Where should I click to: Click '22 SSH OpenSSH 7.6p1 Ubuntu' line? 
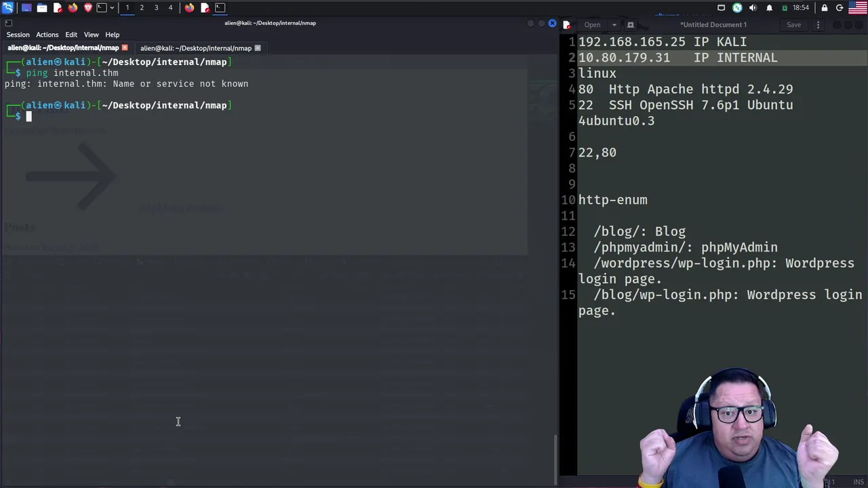[x=686, y=105]
